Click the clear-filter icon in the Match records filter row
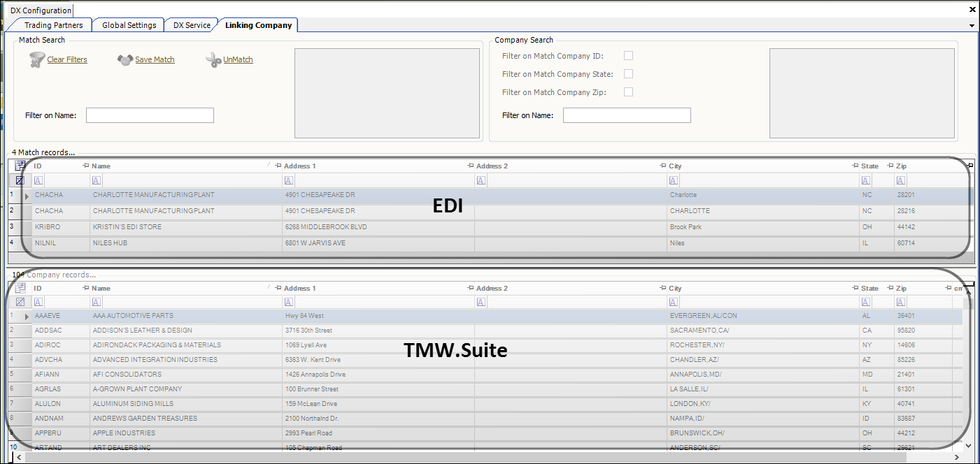Screen dimensions: 980x464 (20, 180)
